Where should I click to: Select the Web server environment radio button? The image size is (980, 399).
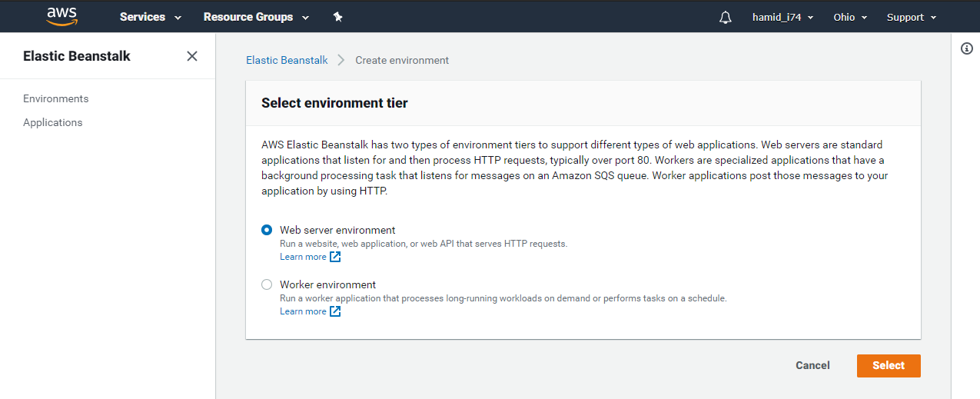267,230
